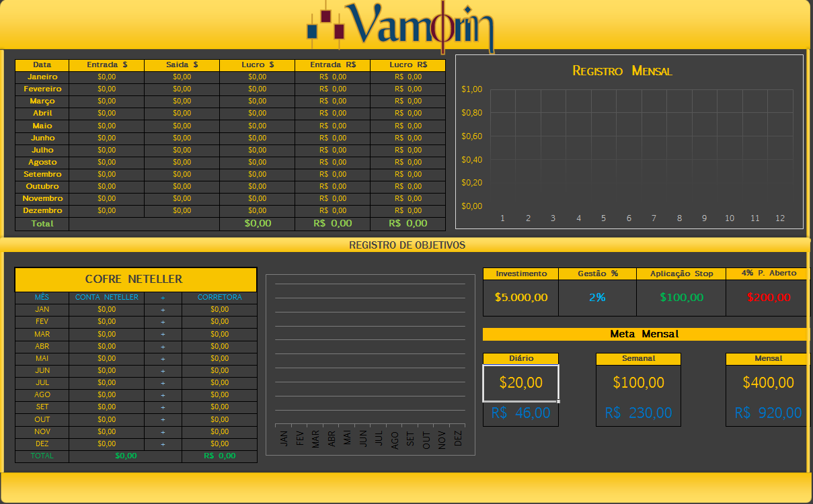Select Cofre Neteller total $0,00 value
The height and width of the screenshot is (504, 813).
[x=126, y=456]
